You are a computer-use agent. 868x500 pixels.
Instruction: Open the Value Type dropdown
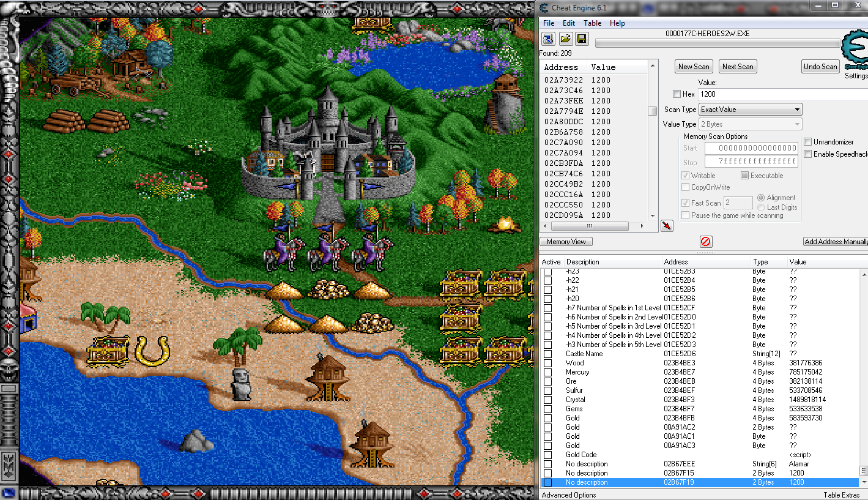751,124
